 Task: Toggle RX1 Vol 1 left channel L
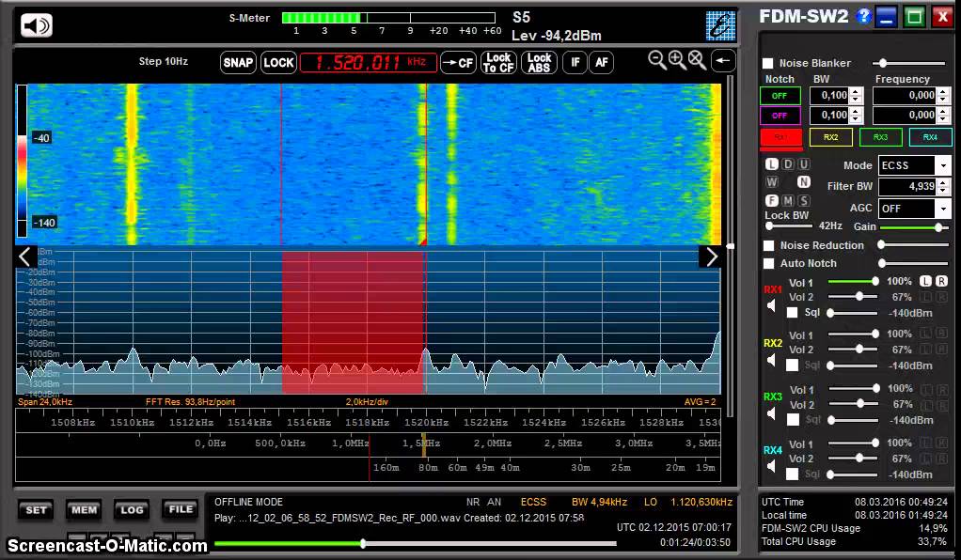925,281
